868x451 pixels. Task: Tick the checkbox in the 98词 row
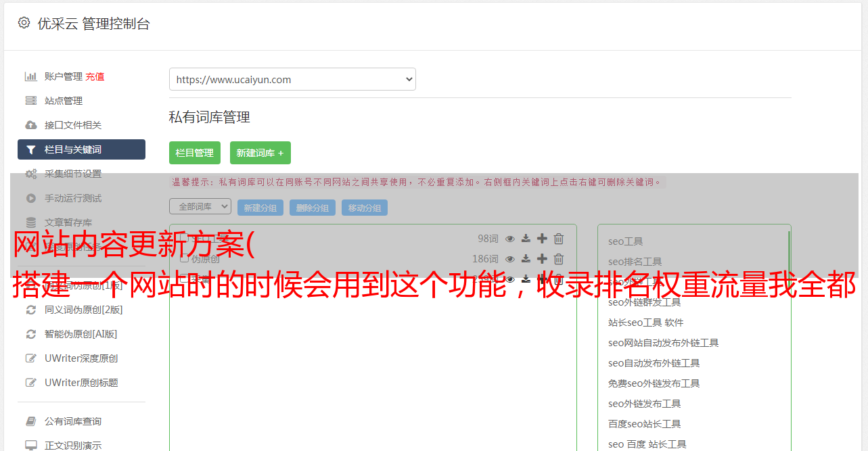184,239
